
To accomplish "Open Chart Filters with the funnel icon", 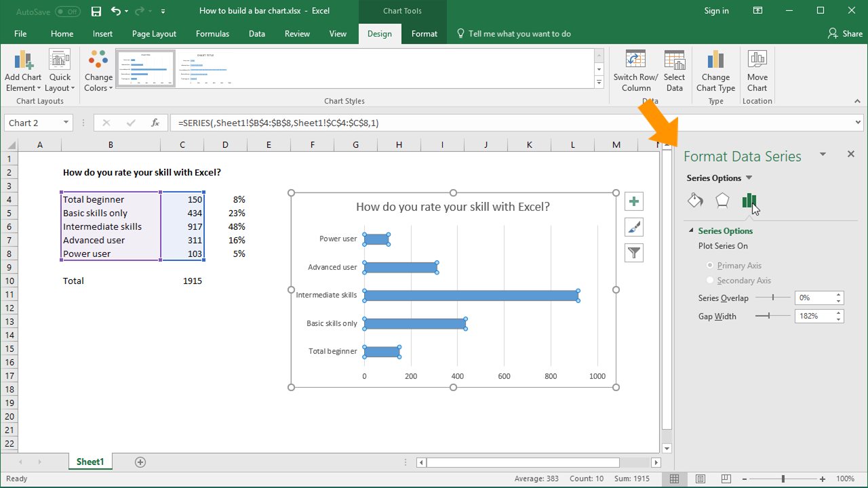I will [633, 252].
